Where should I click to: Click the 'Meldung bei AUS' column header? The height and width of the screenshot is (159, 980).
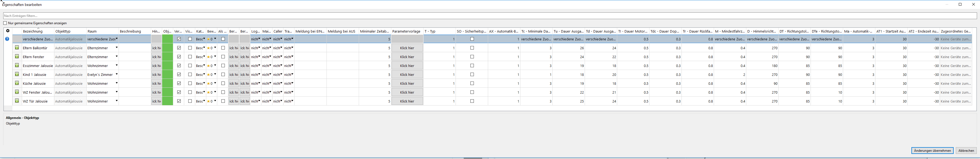coord(342,31)
